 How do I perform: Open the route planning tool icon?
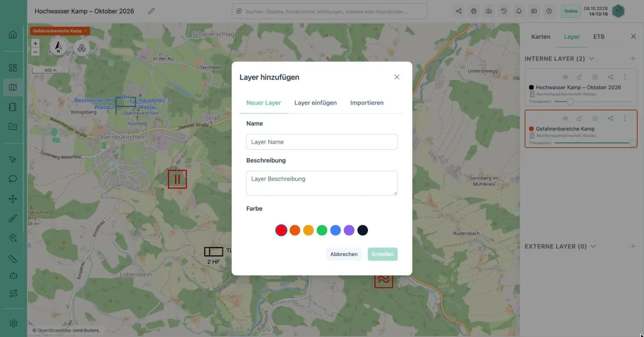13,294
